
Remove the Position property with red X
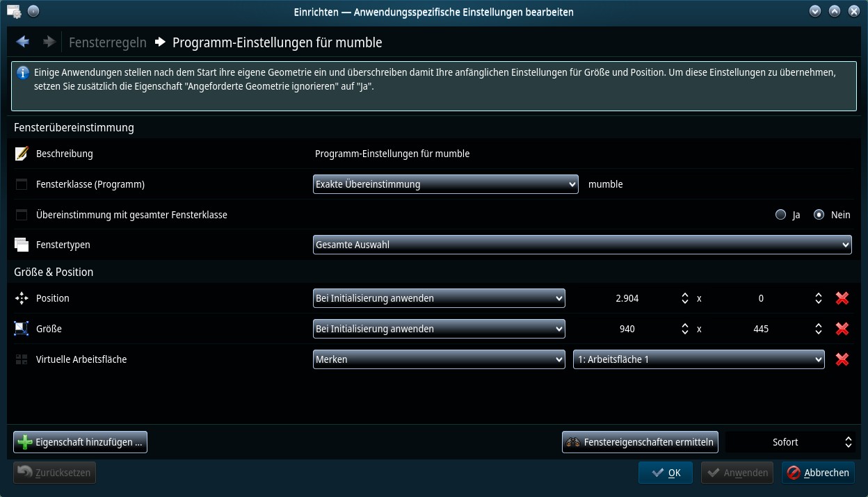(842, 298)
